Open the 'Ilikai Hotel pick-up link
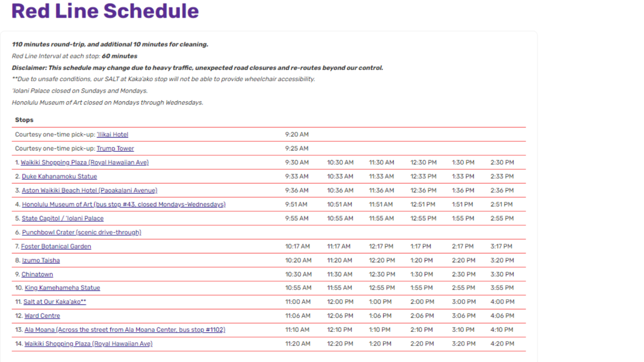Viewport: 644px width, 362px height. point(112,134)
